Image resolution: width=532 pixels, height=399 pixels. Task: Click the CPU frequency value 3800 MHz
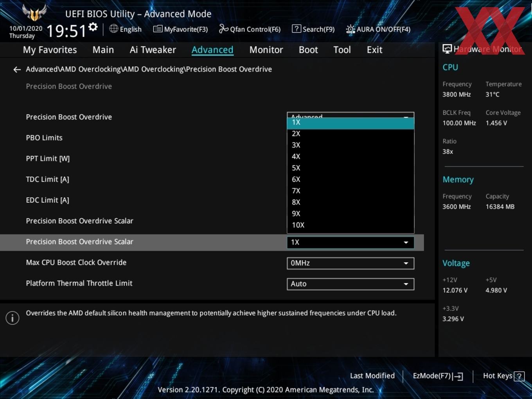(x=457, y=95)
